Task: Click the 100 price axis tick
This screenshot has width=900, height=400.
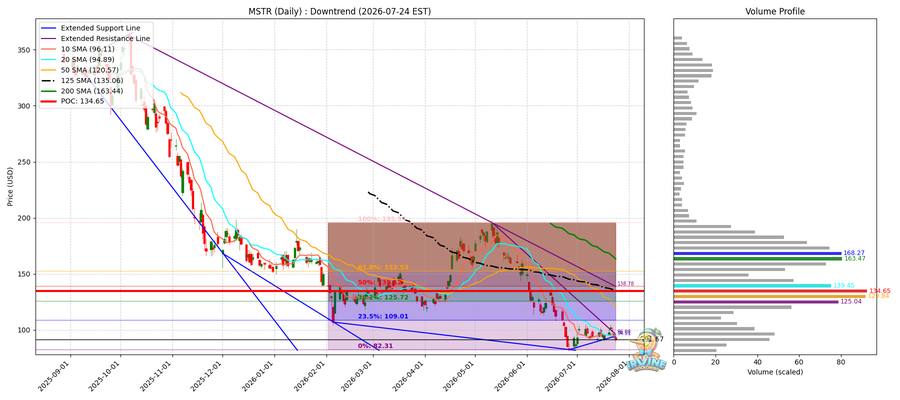Action: click(x=25, y=330)
